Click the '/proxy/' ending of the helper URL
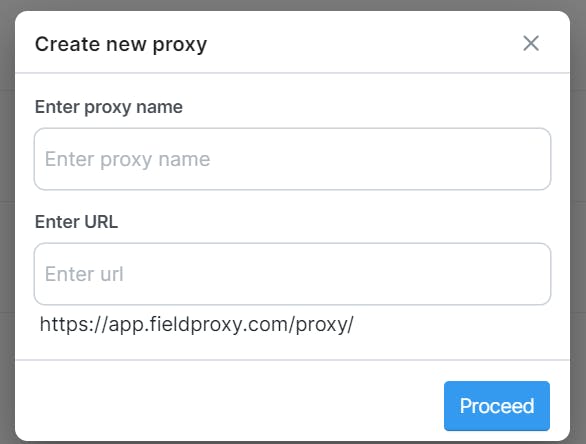The width and height of the screenshot is (586, 444). (x=323, y=325)
